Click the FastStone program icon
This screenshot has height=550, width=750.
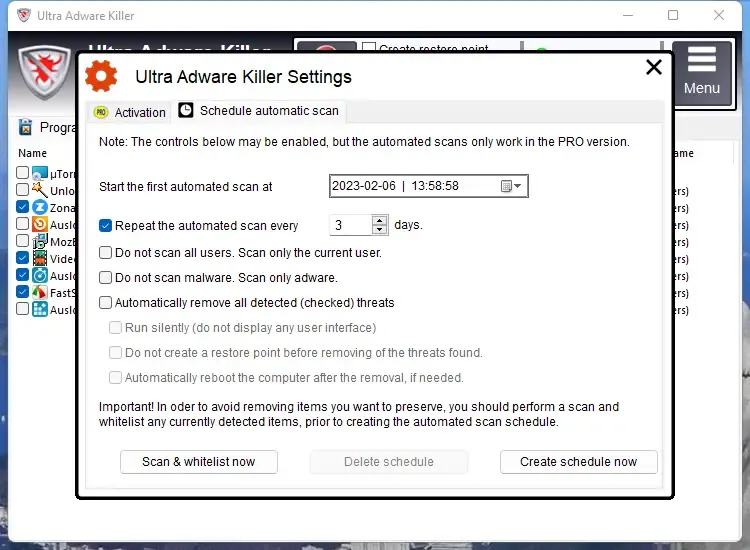click(40, 292)
